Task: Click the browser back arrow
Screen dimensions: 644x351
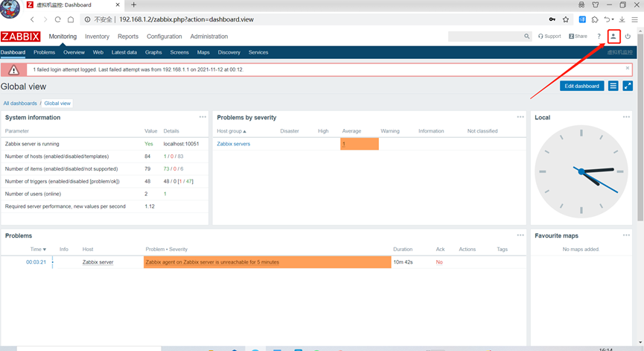Action: (x=32, y=19)
